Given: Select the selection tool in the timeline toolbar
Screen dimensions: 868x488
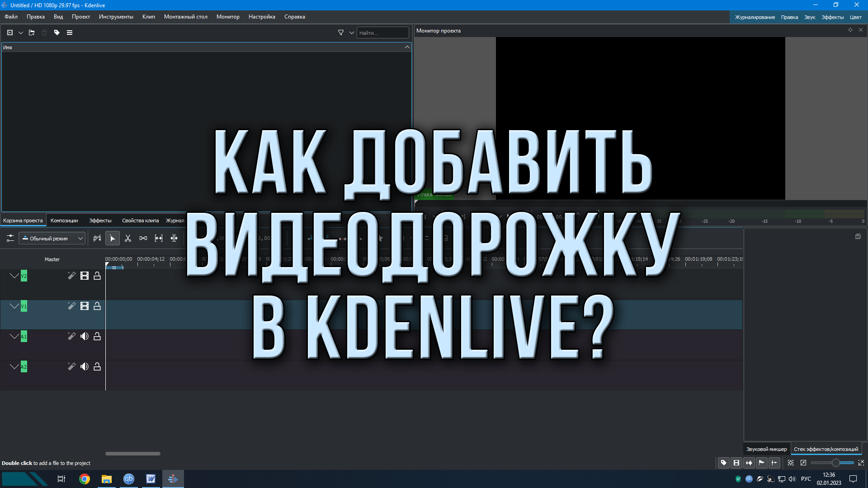Looking at the screenshot, I should click(112, 238).
